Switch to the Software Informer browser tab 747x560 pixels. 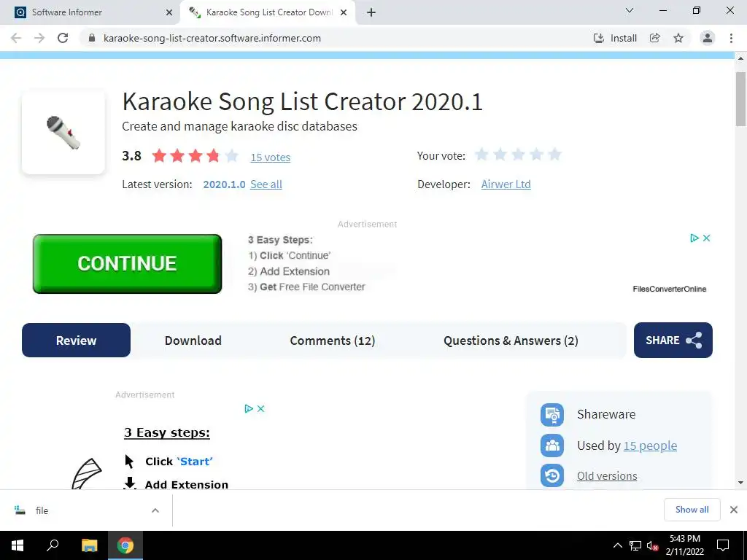point(90,12)
